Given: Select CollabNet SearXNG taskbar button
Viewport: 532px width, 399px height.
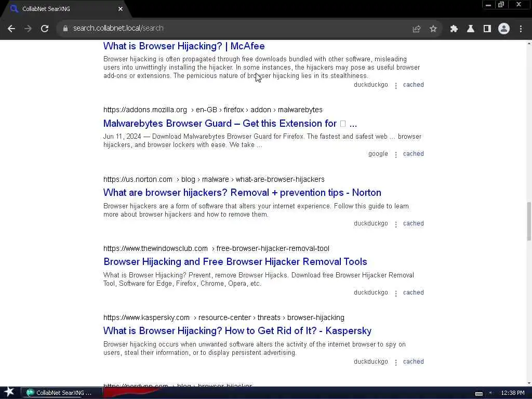Looking at the screenshot, I should [62, 393].
